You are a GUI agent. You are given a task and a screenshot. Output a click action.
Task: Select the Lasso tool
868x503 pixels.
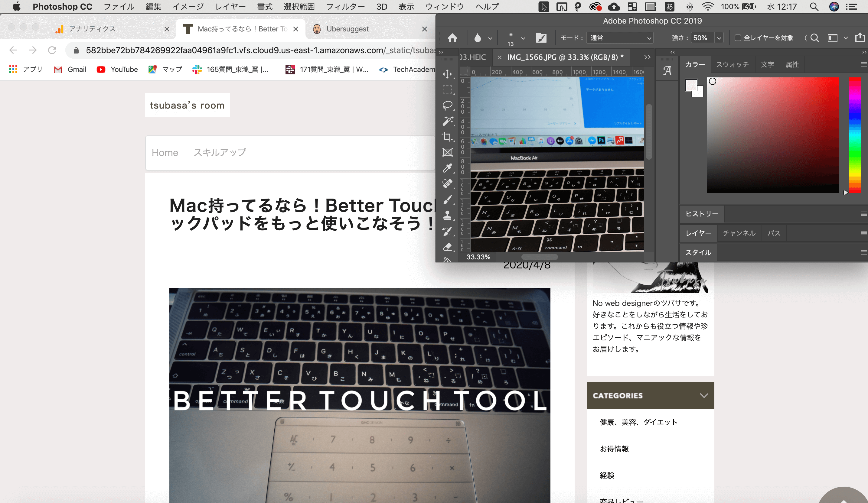(447, 105)
